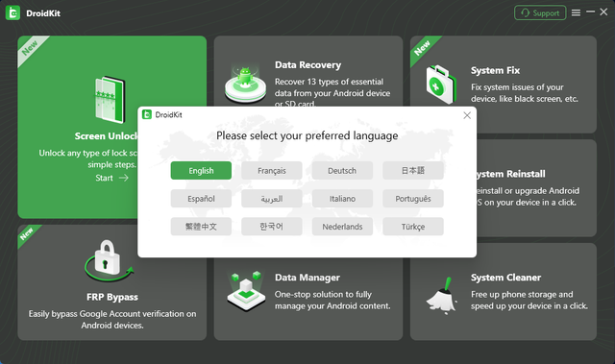The width and height of the screenshot is (615, 364).
Task: Open FRP Bypass title
Action: [112, 297]
